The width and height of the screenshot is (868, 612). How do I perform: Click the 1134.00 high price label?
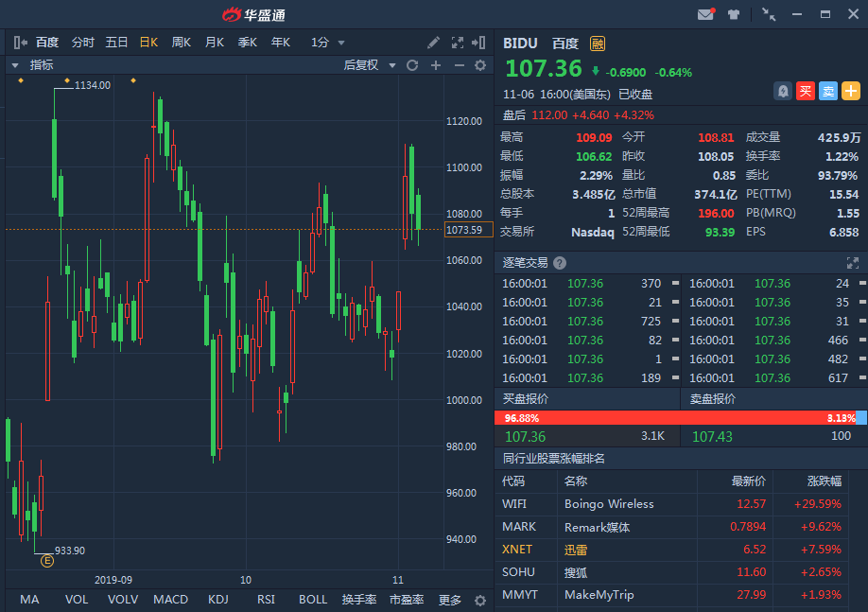coord(93,85)
